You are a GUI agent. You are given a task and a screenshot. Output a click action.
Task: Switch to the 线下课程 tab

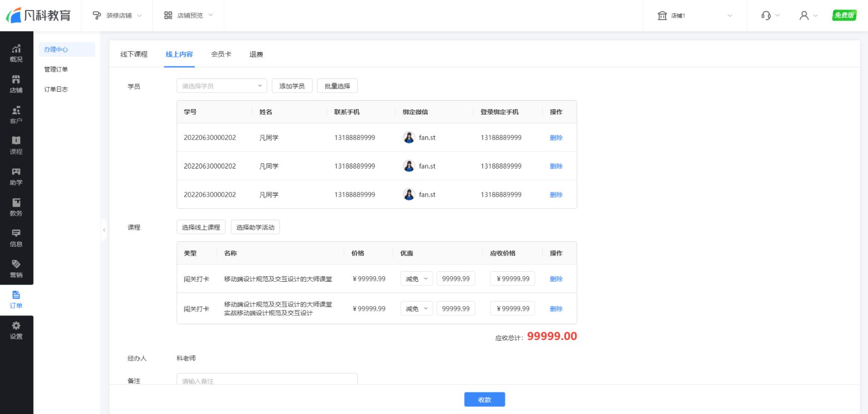click(134, 54)
